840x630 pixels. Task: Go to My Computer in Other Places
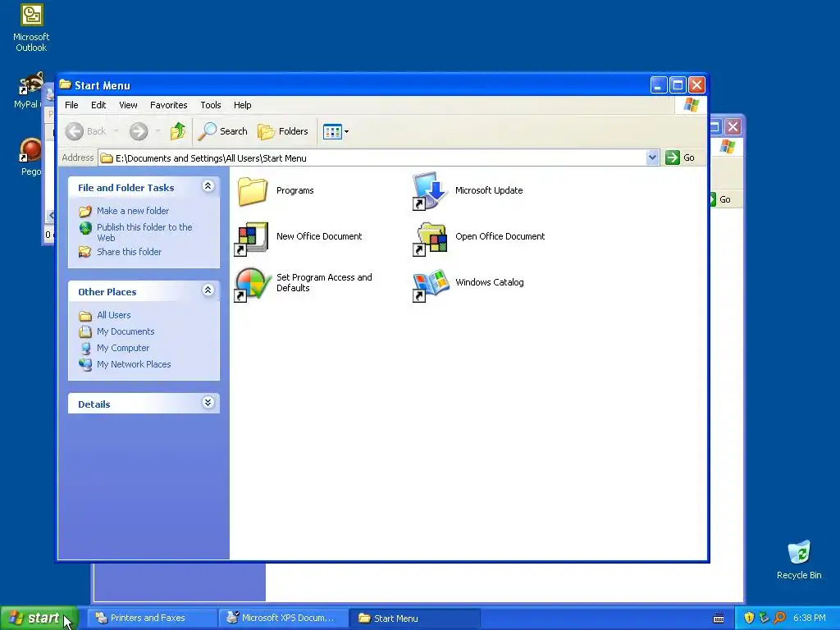click(x=123, y=348)
